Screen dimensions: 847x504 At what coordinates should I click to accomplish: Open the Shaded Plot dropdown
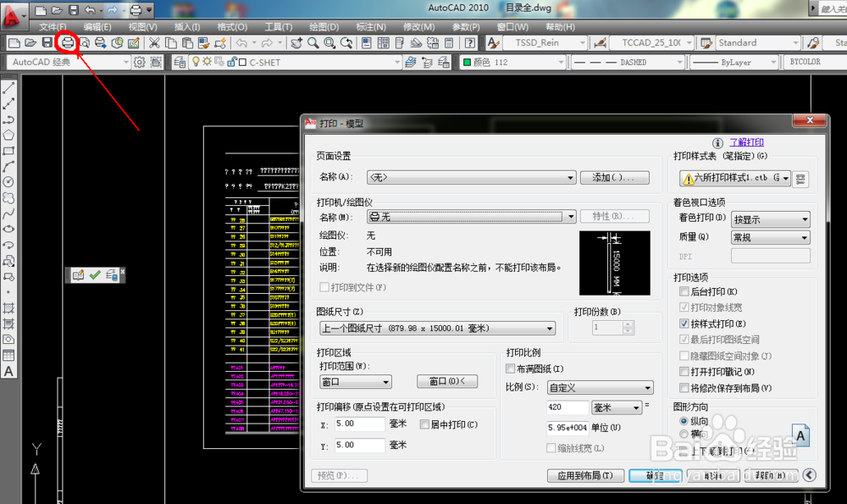(771, 219)
